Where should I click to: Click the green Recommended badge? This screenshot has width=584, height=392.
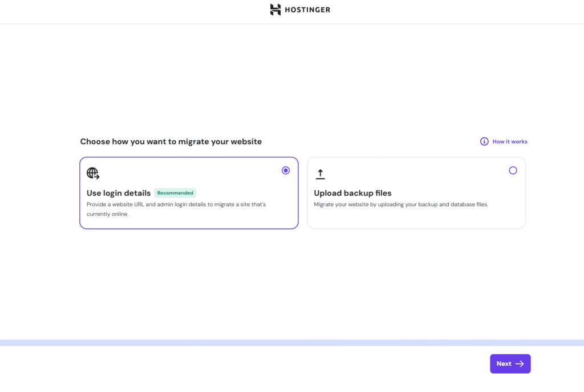coord(175,193)
